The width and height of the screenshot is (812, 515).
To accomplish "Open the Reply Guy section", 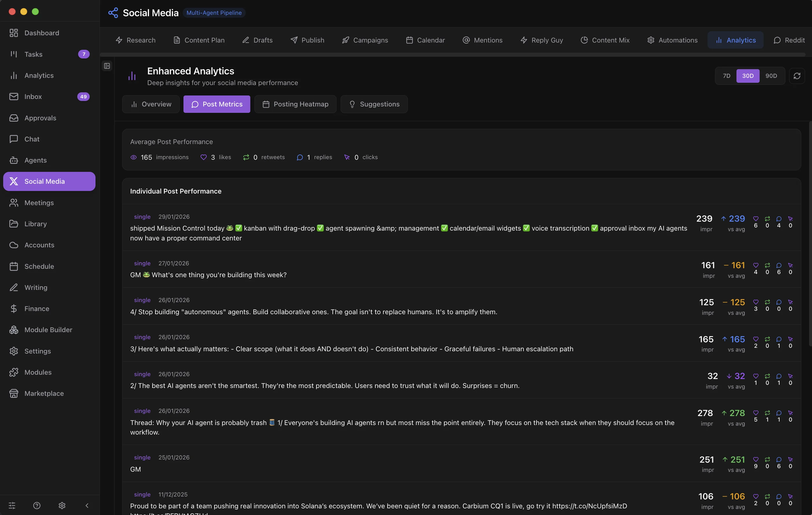I will coord(541,40).
